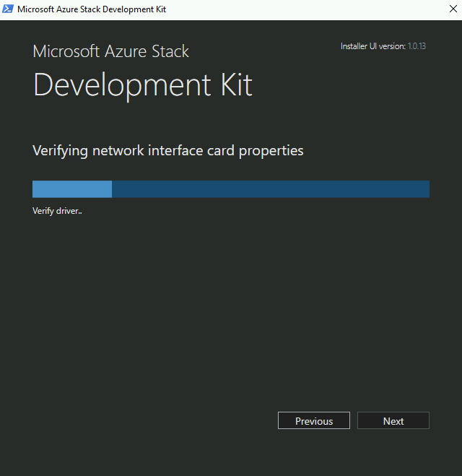The height and width of the screenshot is (476, 462).
Task: Click the word 'Verifying' in the status heading
Action: pyautogui.click(x=60, y=151)
